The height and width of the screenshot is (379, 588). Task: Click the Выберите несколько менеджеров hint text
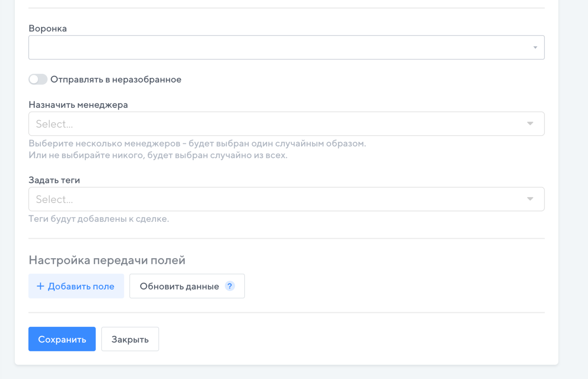[197, 143]
